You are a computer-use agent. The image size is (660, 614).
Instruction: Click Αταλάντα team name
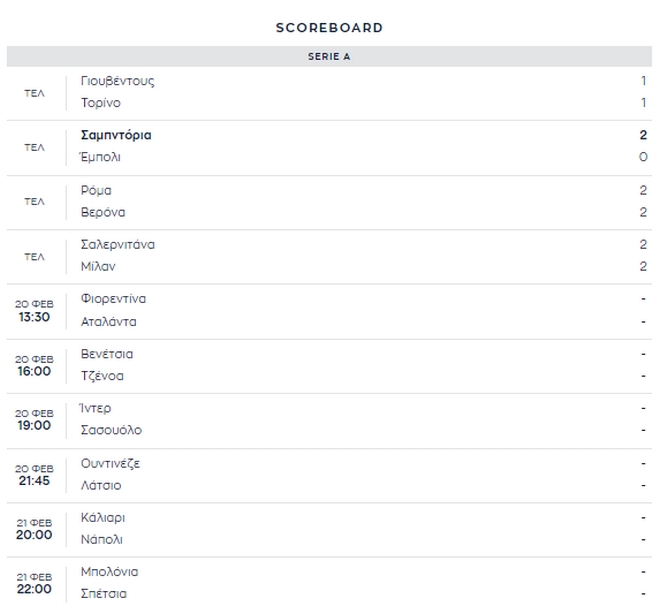pyautogui.click(x=108, y=322)
